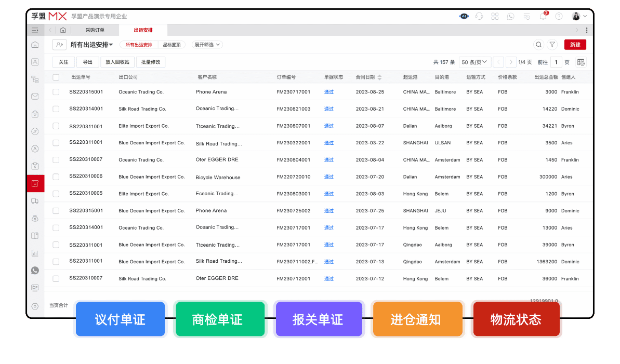Expand the 展开筛选 filter options
The width and height of the screenshot is (620, 364).
[206, 45]
